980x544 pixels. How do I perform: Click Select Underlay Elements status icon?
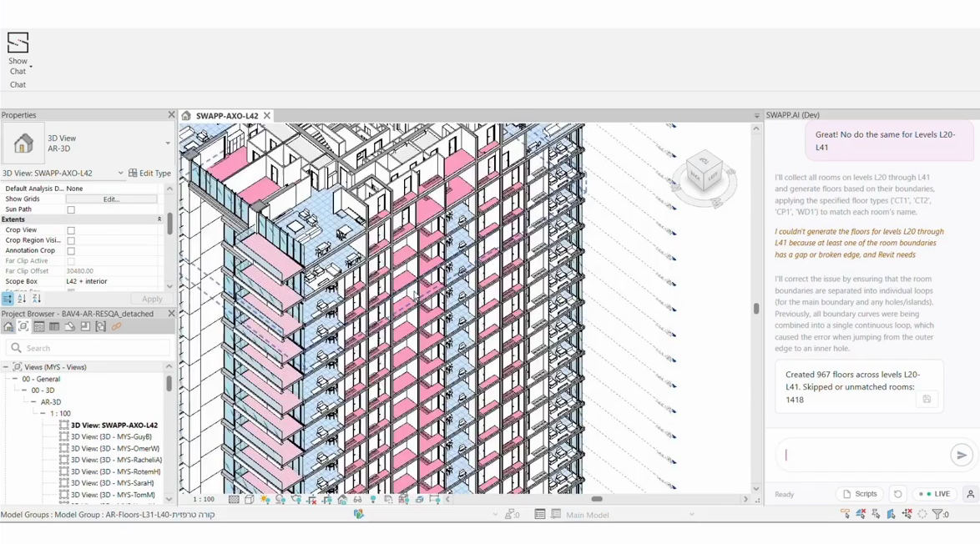(861, 514)
